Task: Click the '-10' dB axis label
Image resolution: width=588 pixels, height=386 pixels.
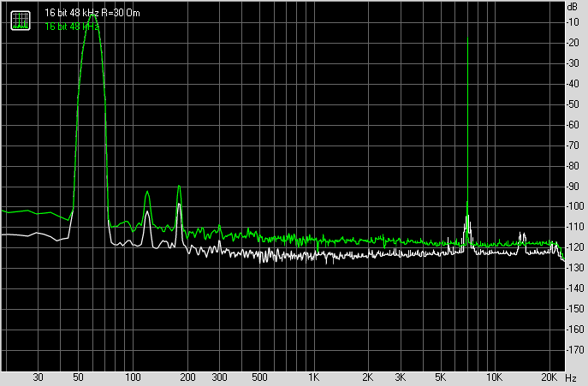Action: pos(573,22)
